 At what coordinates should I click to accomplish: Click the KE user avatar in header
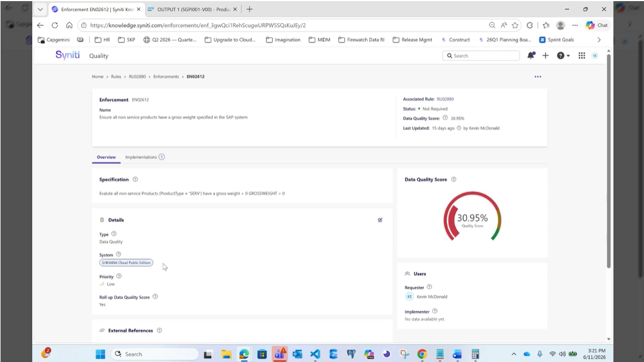point(595,56)
